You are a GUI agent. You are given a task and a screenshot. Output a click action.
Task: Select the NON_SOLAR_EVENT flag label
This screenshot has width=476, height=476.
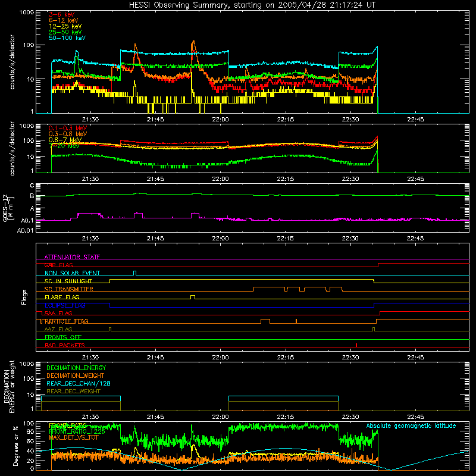coord(72,273)
